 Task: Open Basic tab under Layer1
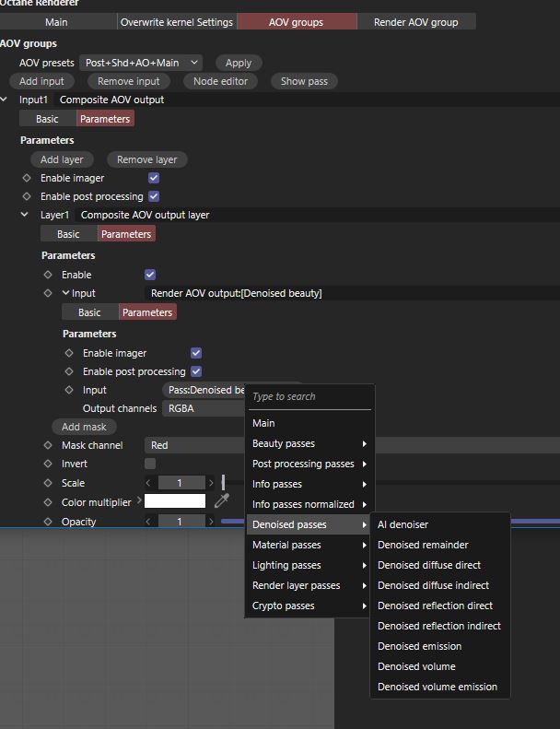[x=68, y=234]
